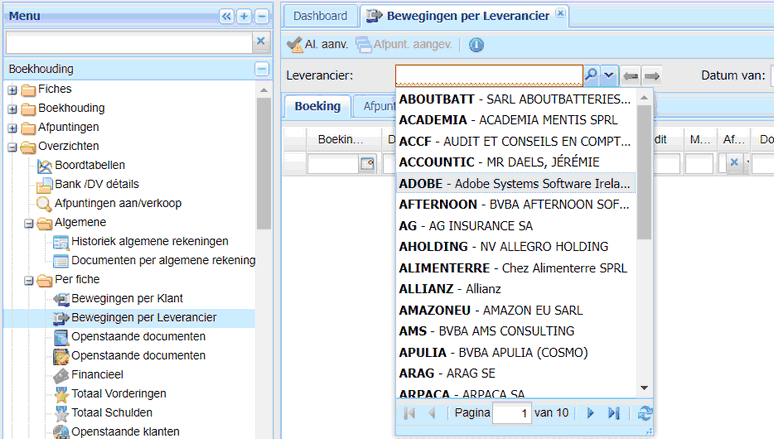Open Historiek algemene rekeningen

pos(150,241)
